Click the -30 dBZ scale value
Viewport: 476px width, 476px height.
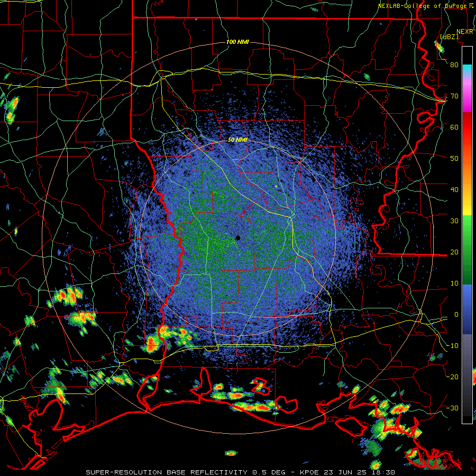coord(452,408)
